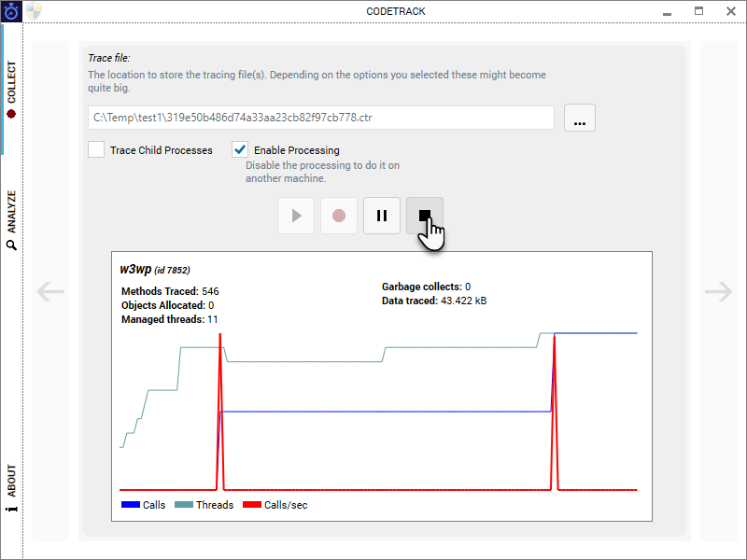The height and width of the screenshot is (560, 747).
Task: Uncheck the Enable Processing checkbox
Action: point(240,149)
